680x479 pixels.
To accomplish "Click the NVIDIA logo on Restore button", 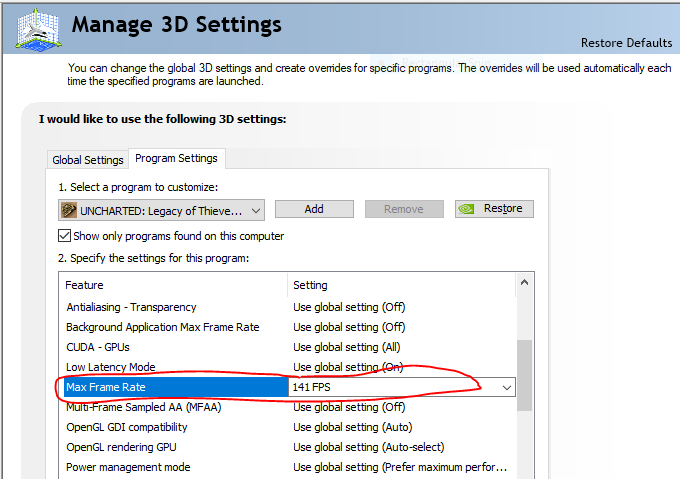I will [x=467, y=209].
